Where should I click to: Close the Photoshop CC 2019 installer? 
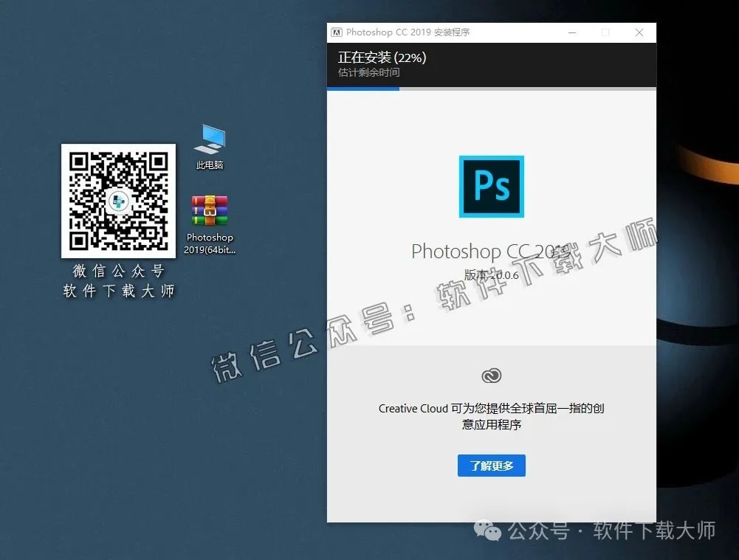pos(639,32)
